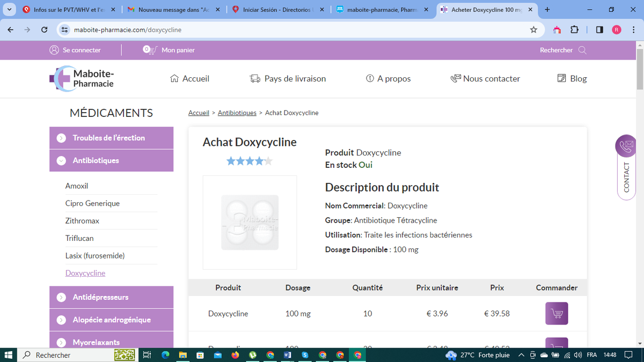This screenshot has height=362, width=644.
Task: Open the Blog page
Action: (x=572, y=78)
